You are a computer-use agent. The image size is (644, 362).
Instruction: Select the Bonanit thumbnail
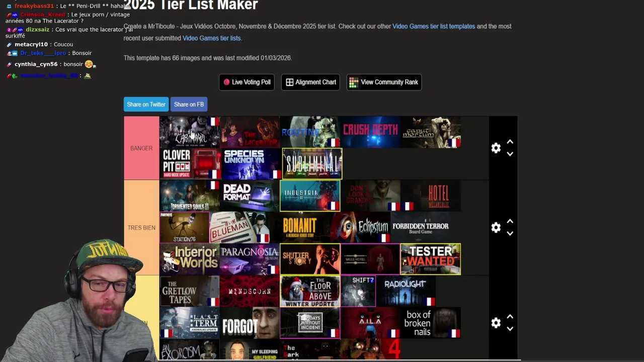[300, 227]
